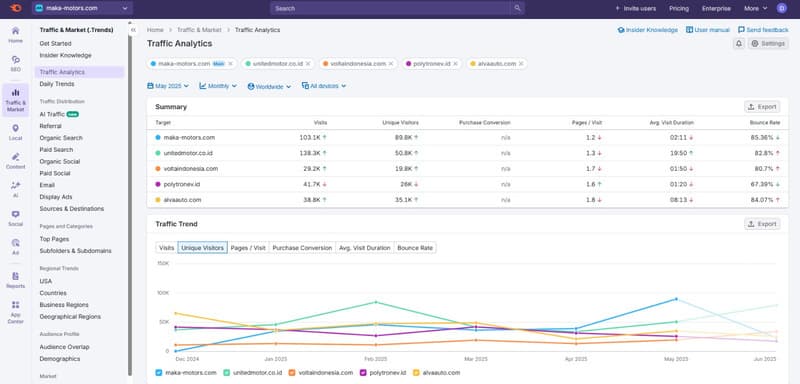Expand the More menu in header
The image size is (800, 384).
tap(755, 8)
